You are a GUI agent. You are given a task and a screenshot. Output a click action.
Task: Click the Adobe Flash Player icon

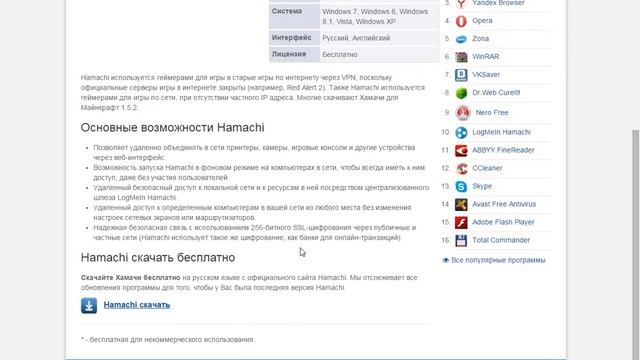pos(461,222)
